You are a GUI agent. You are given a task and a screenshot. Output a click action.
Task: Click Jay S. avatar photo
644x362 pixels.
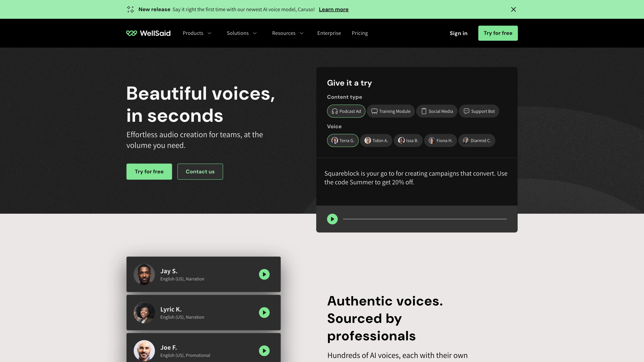tap(144, 274)
